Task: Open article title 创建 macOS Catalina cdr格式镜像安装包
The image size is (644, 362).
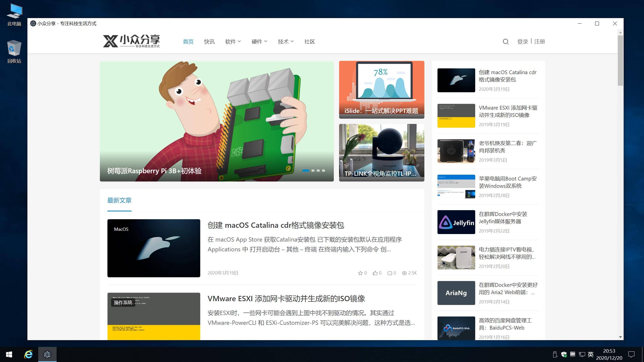Action: [x=276, y=225]
